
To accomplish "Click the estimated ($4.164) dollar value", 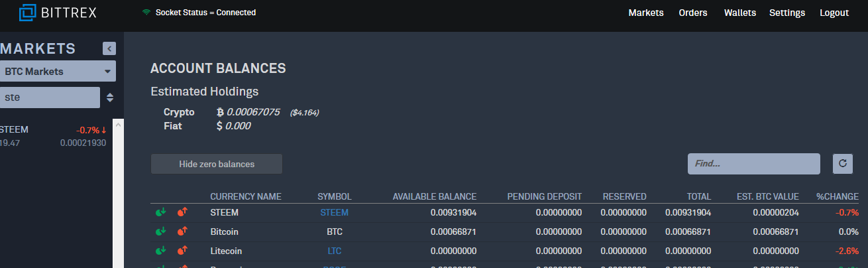I will 305,113.
